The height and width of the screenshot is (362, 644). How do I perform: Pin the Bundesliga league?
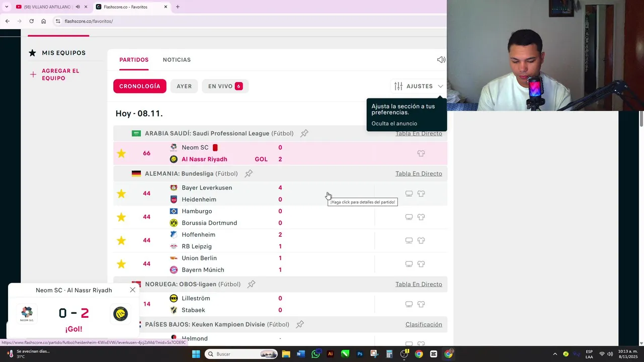249,173
